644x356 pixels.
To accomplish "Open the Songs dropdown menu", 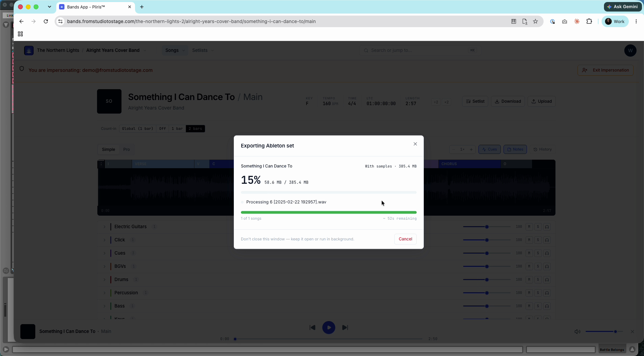I will [x=175, y=51].
